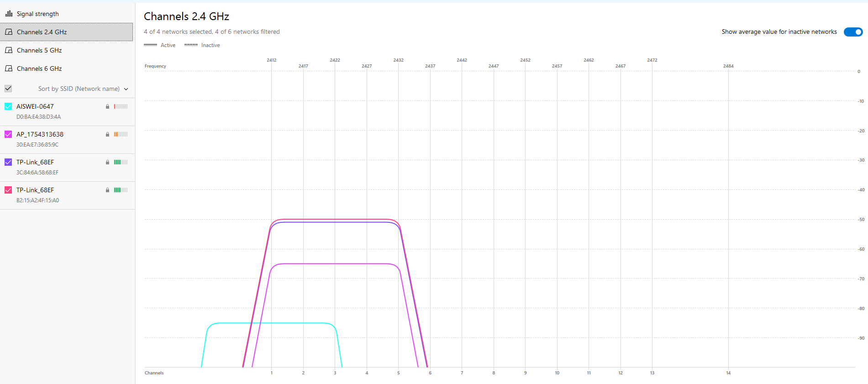
Task: Select the Channels 2.4 GHz tab
Action: click(x=67, y=32)
